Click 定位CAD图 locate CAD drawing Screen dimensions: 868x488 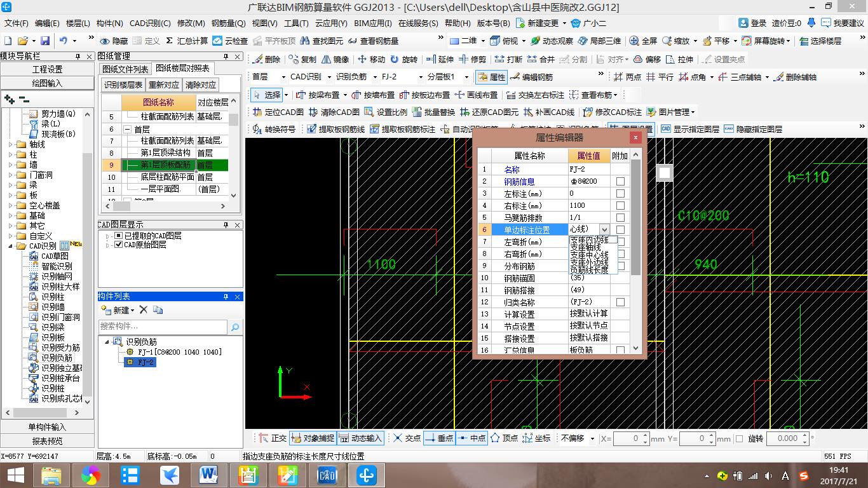[x=278, y=112]
